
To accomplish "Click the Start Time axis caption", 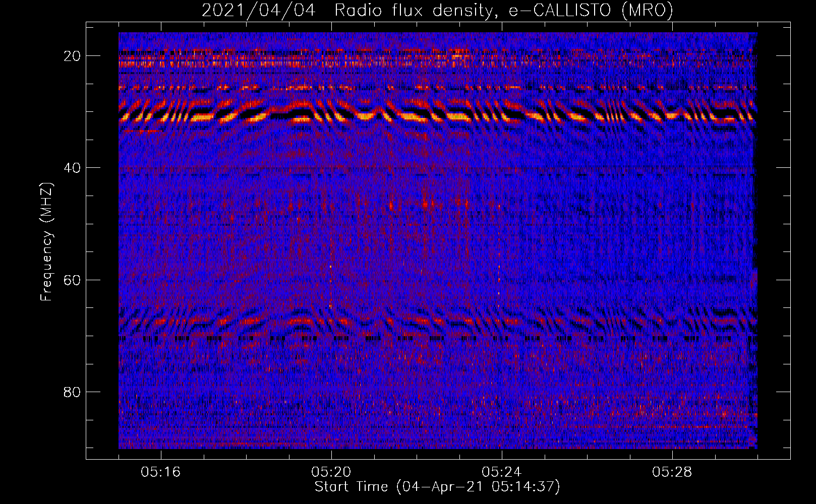I will click(x=437, y=487).
